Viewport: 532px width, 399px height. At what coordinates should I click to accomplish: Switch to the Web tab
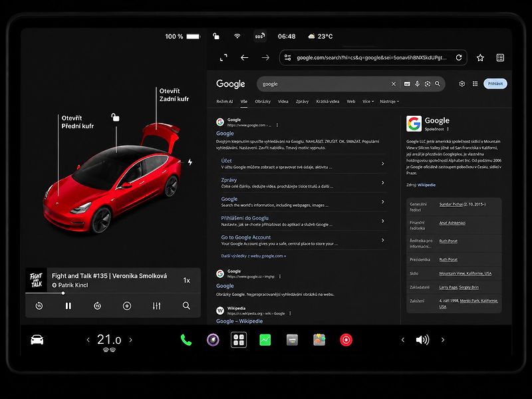(x=351, y=102)
